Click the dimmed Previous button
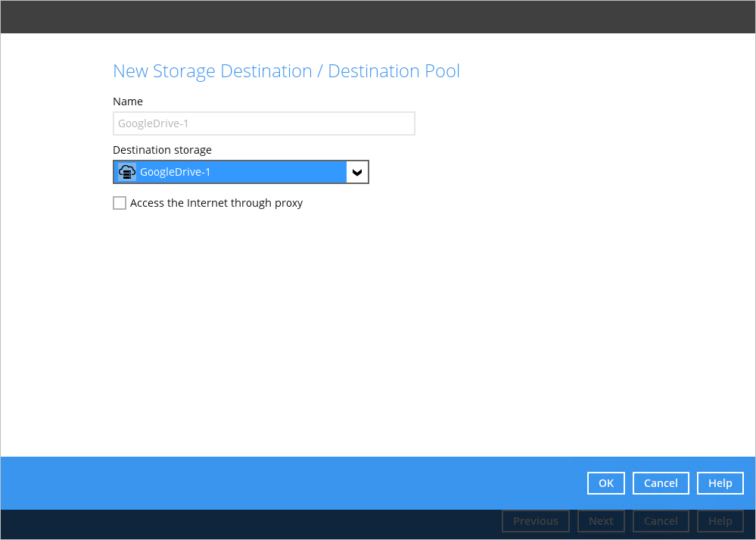The height and width of the screenshot is (540, 756). pyautogui.click(x=535, y=521)
